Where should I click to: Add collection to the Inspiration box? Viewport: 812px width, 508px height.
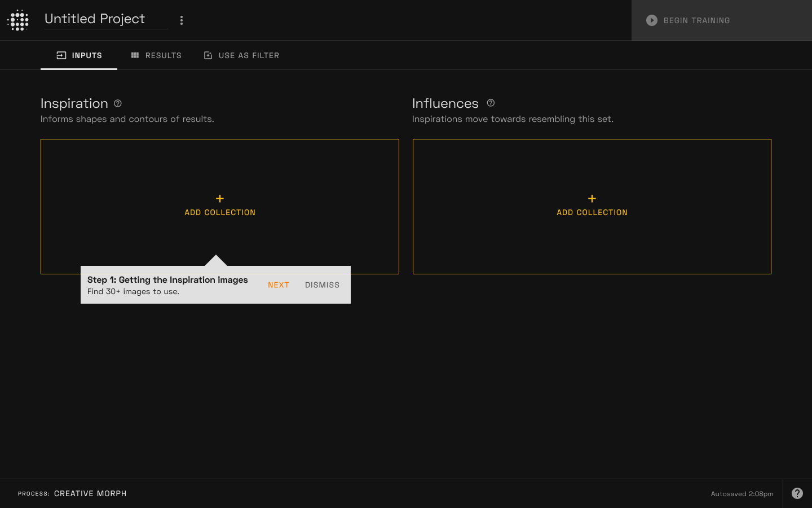(x=220, y=207)
